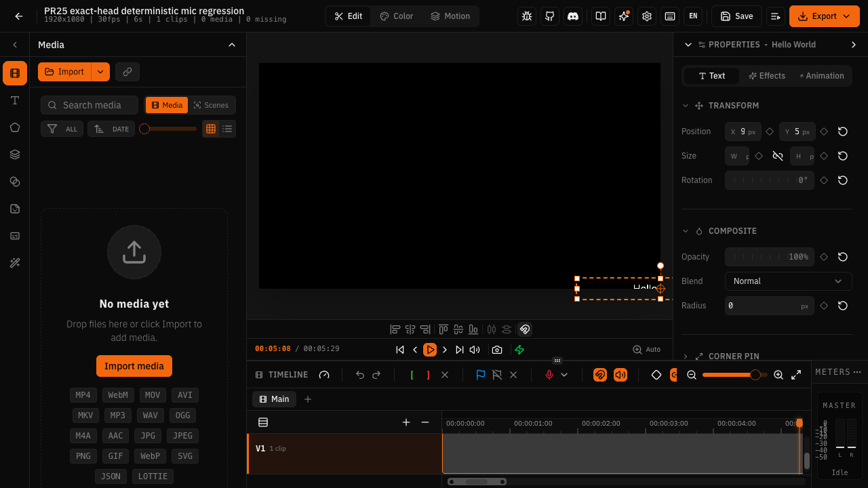Collapse the COMPOSITE section

[x=686, y=231]
